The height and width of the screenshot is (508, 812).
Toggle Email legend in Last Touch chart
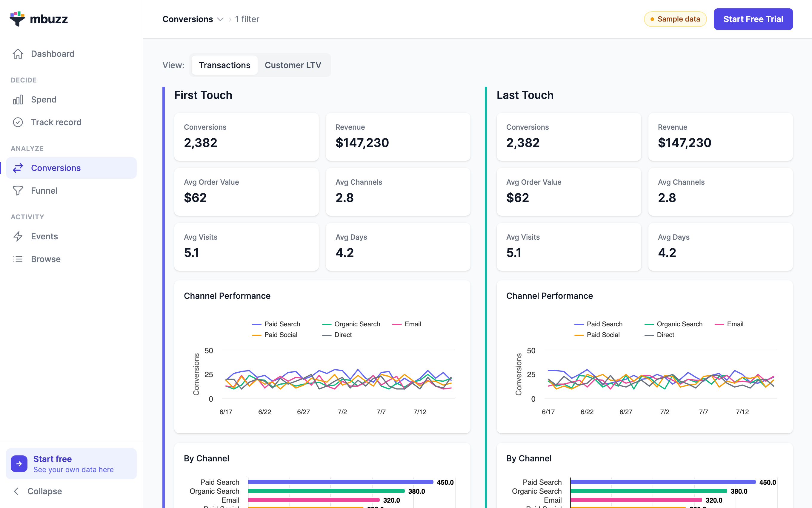click(x=729, y=324)
